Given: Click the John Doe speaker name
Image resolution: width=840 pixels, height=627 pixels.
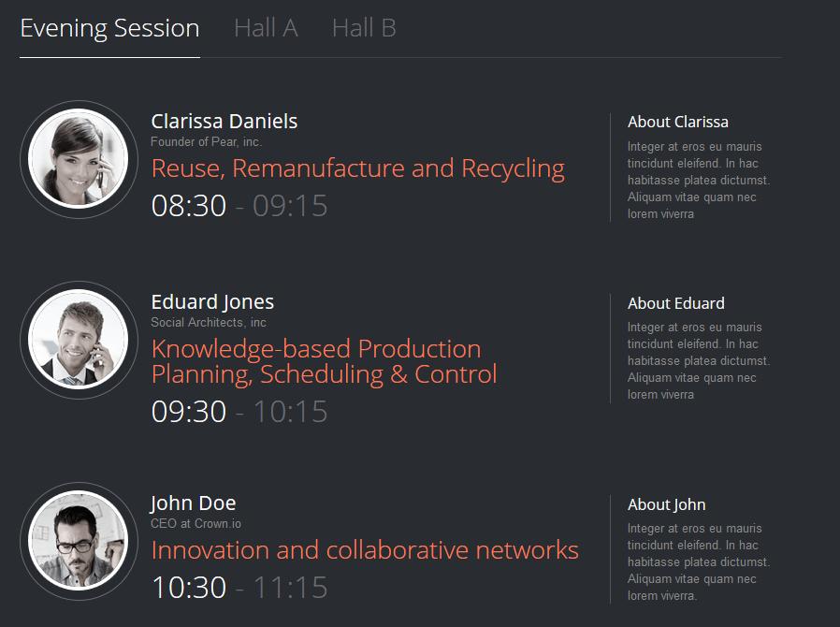Looking at the screenshot, I should coord(193,503).
